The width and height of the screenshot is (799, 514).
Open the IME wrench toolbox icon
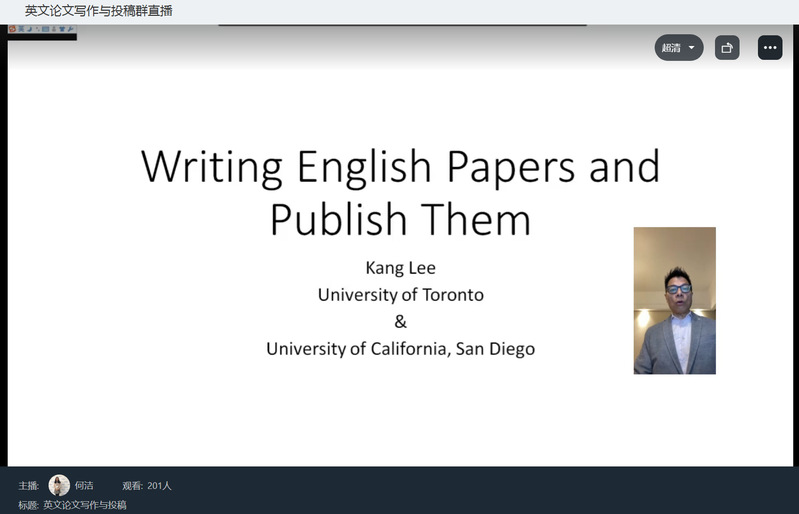71,30
